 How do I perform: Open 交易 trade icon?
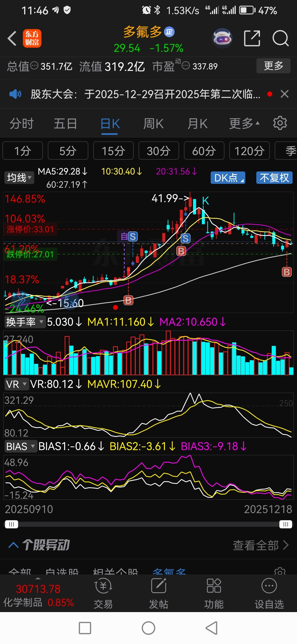[x=103, y=593]
